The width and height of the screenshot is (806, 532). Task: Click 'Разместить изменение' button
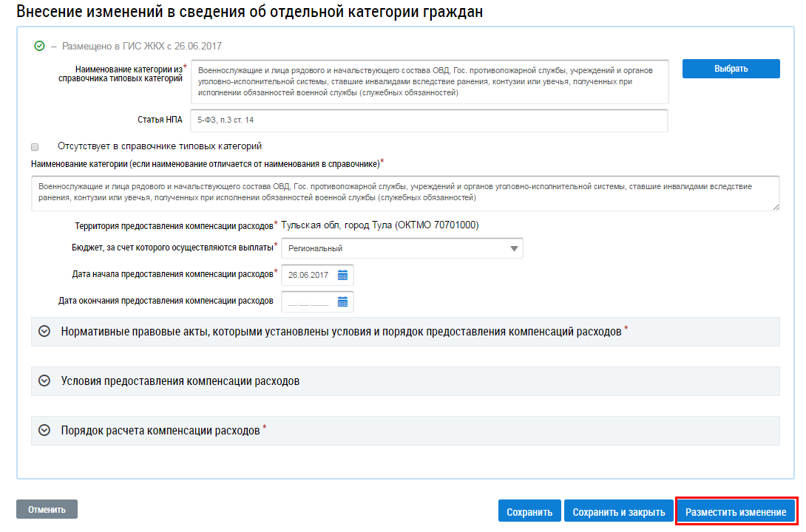pyautogui.click(x=736, y=512)
